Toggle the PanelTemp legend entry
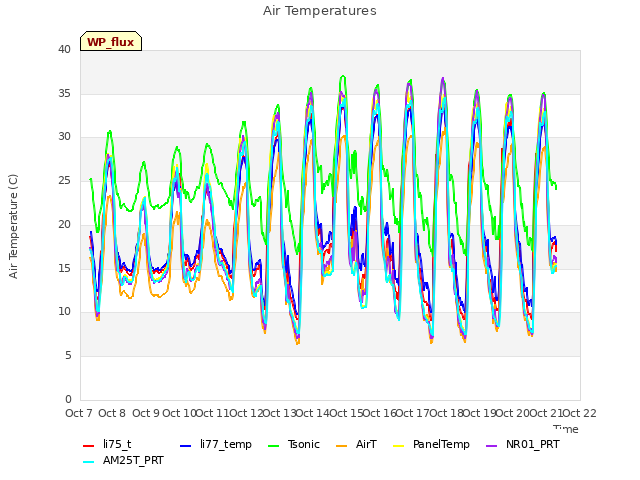This screenshot has width=640, height=480. click(x=431, y=444)
